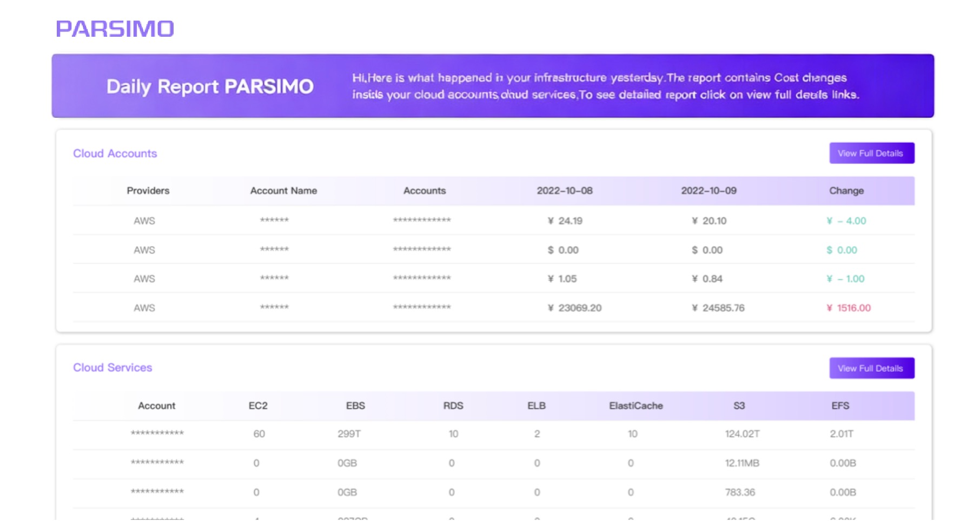Image resolution: width=980 pixels, height=521 pixels.
Task: Click the 2022-10-08 column header
Action: 565,191
